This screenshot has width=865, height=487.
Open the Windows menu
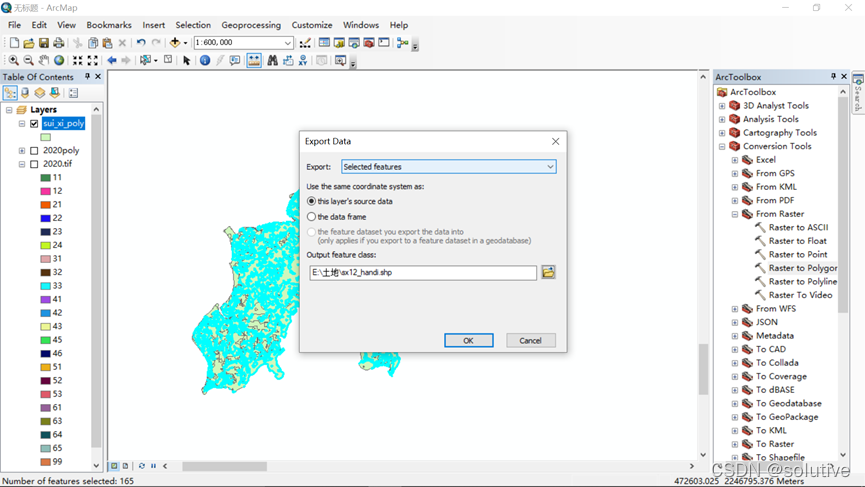coord(361,25)
